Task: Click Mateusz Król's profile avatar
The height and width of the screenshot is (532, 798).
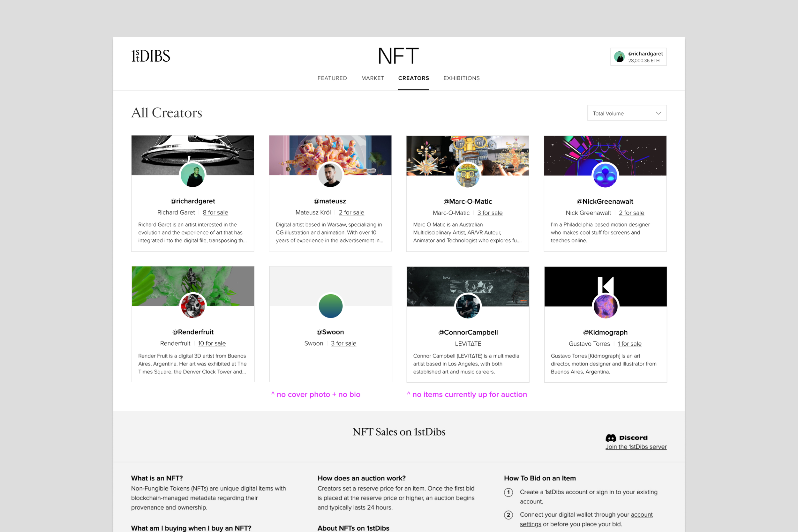Action: click(x=330, y=175)
